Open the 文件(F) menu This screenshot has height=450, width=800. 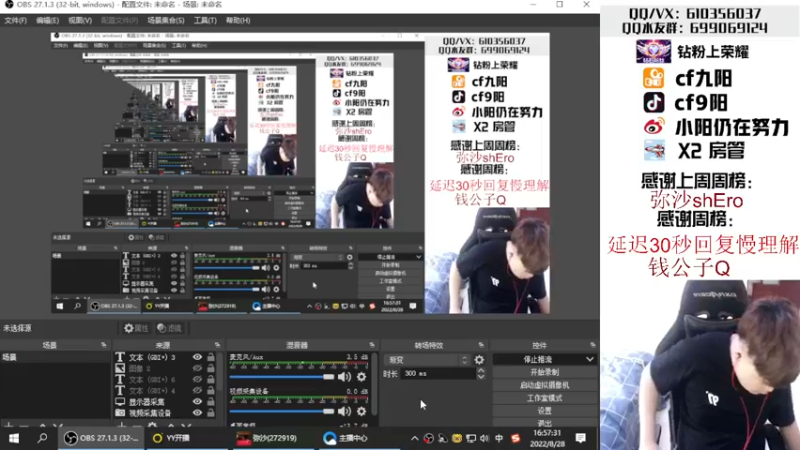tap(15, 20)
